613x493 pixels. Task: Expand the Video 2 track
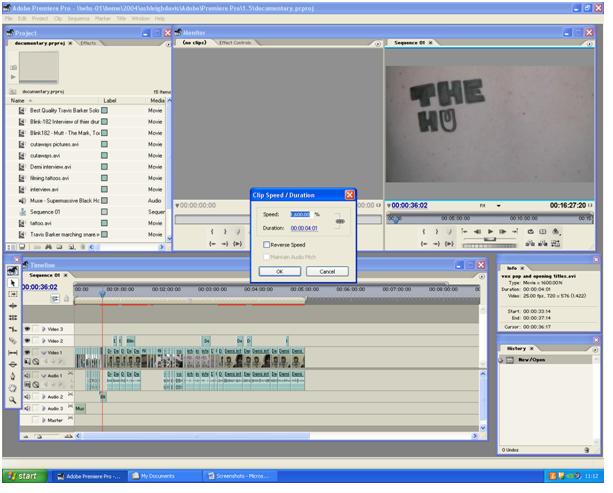coord(44,341)
